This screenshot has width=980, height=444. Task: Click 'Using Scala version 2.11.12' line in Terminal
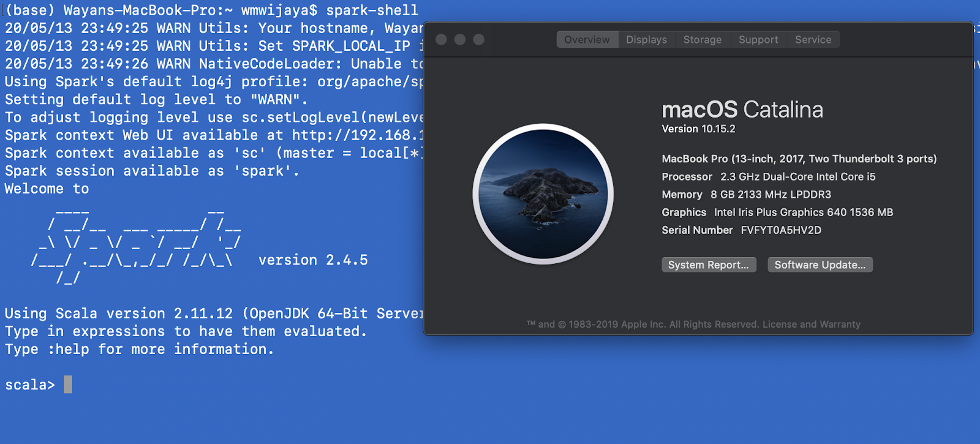(214, 314)
